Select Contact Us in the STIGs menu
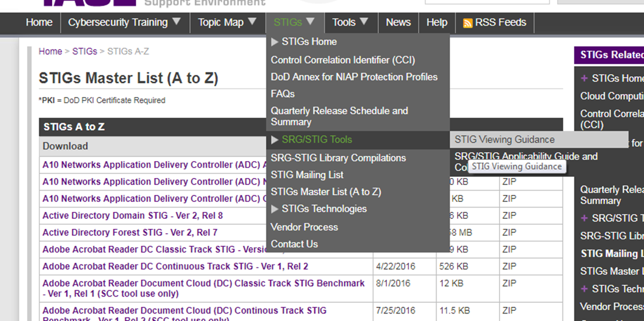The height and width of the screenshot is (321, 644). (294, 244)
